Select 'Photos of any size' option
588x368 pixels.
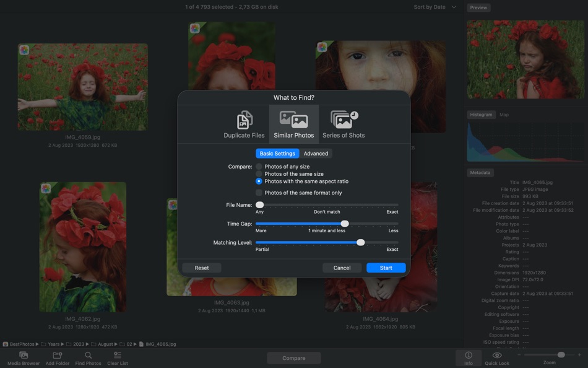[259, 166]
